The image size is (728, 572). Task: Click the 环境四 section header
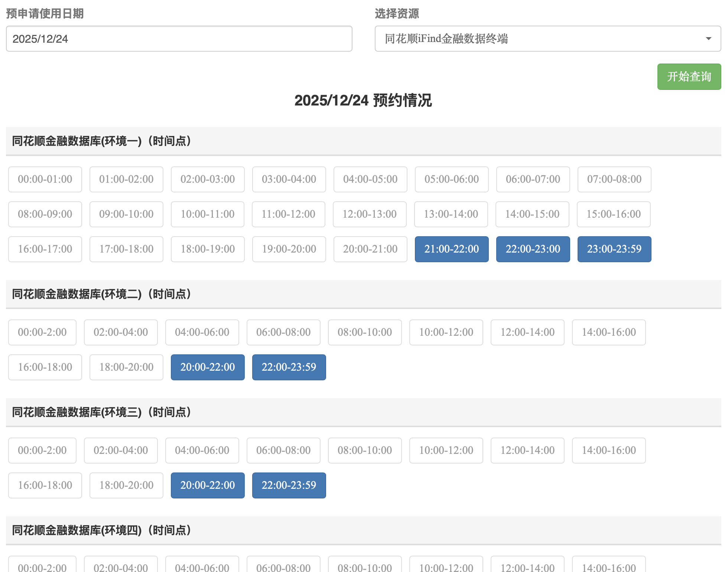coord(101,530)
